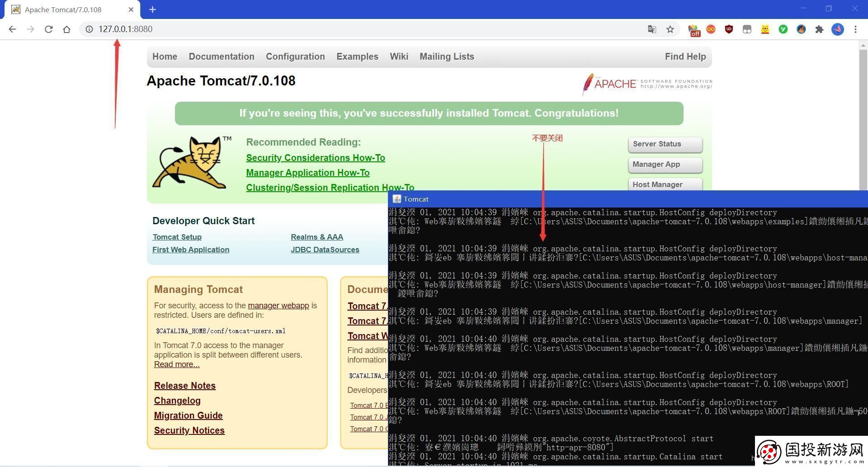Open the Manager App button
868x467 pixels.
[665, 165]
